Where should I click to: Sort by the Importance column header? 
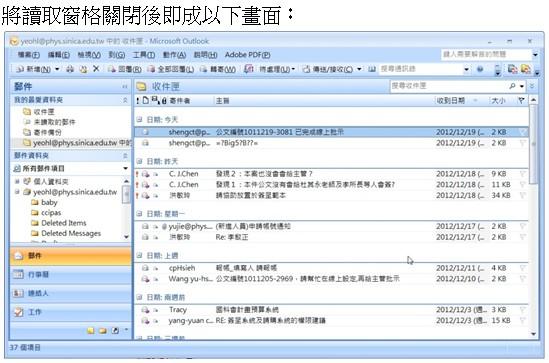point(138,101)
